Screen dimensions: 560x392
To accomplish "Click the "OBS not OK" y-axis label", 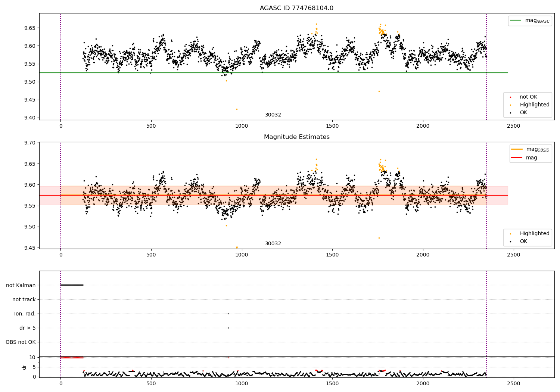I will (x=21, y=342).
